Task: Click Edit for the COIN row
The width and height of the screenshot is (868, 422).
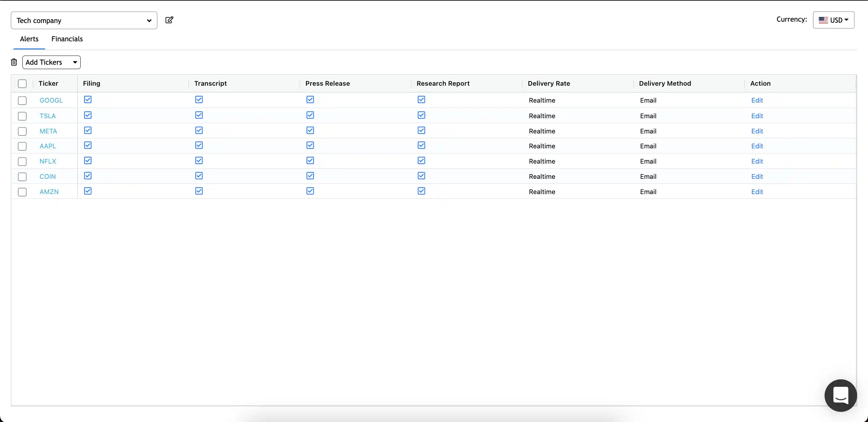Action: 757,176
